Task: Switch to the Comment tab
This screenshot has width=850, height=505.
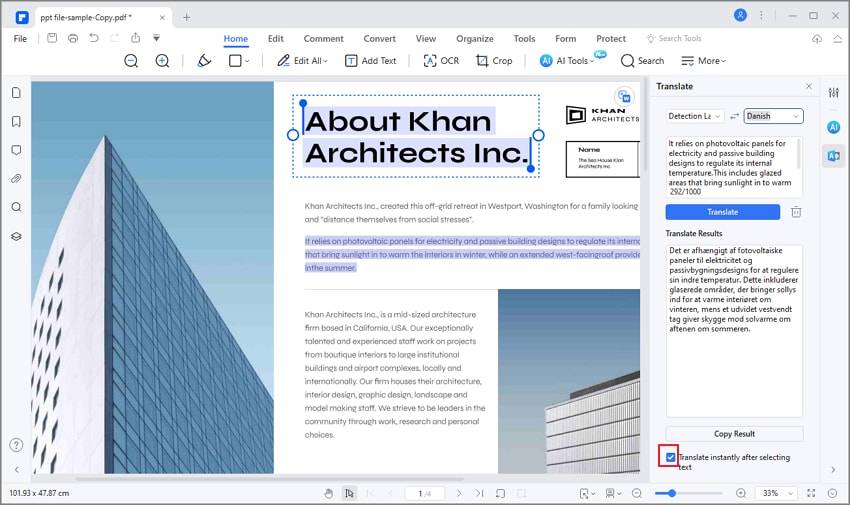Action: tap(324, 38)
